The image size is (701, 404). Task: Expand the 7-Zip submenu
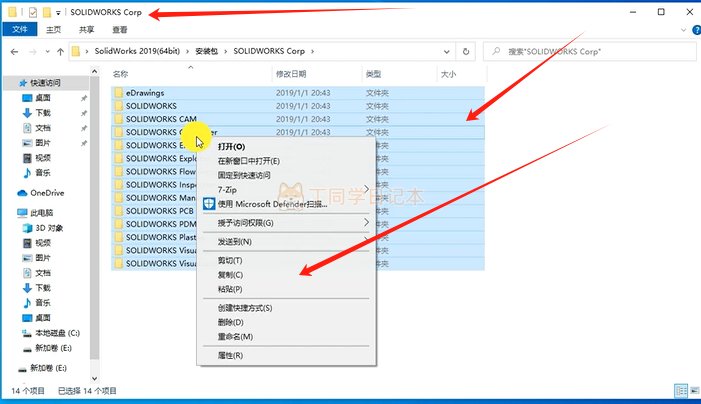point(366,189)
